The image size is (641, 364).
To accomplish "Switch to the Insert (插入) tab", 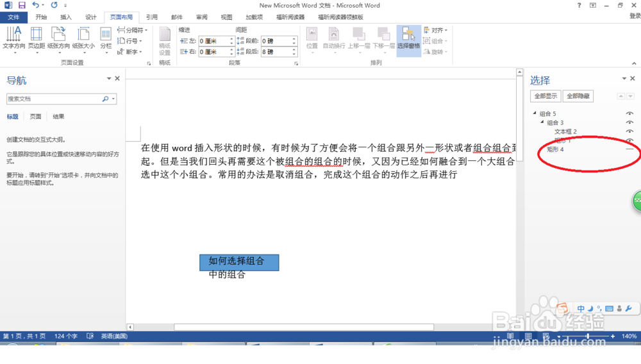I will tap(66, 17).
